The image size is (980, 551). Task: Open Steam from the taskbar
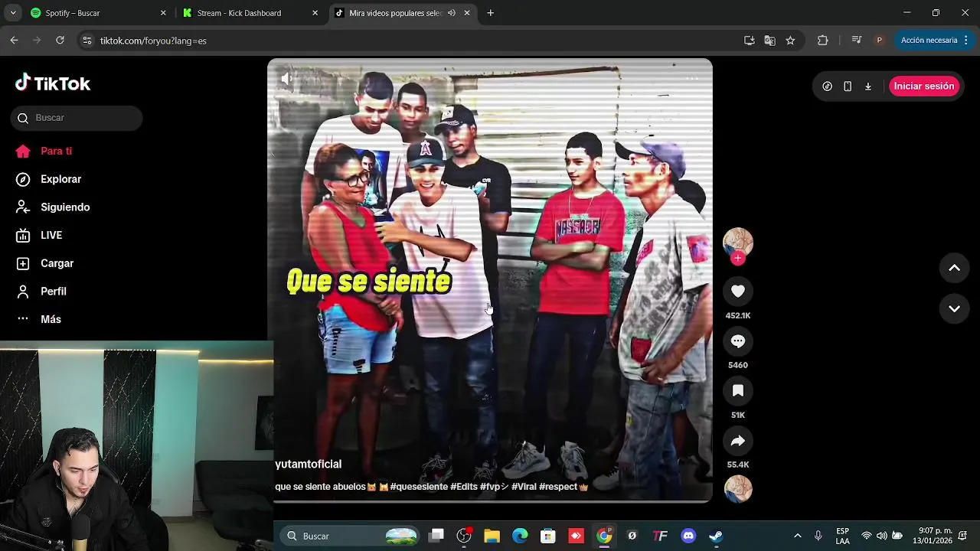click(x=716, y=536)
